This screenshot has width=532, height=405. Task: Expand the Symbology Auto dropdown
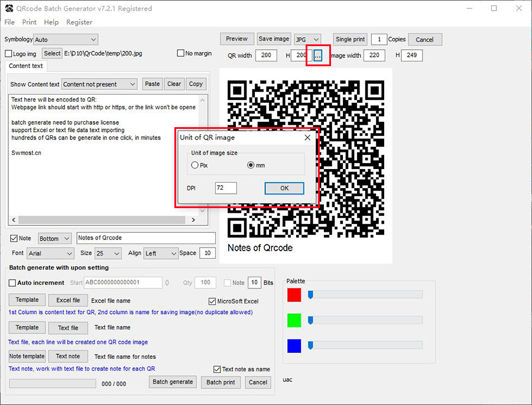[x=66, y=40]
